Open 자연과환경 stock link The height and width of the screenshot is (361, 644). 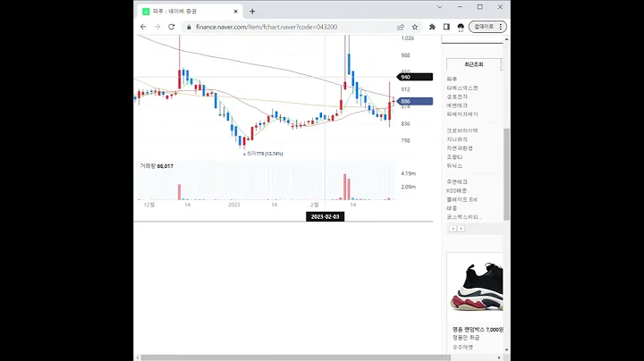[x=460, y=148]
